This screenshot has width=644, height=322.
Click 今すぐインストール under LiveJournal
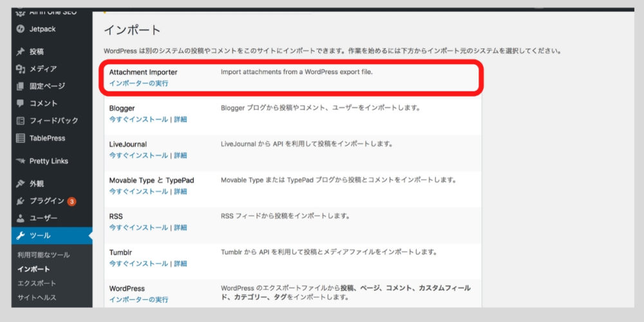point(138,156)
